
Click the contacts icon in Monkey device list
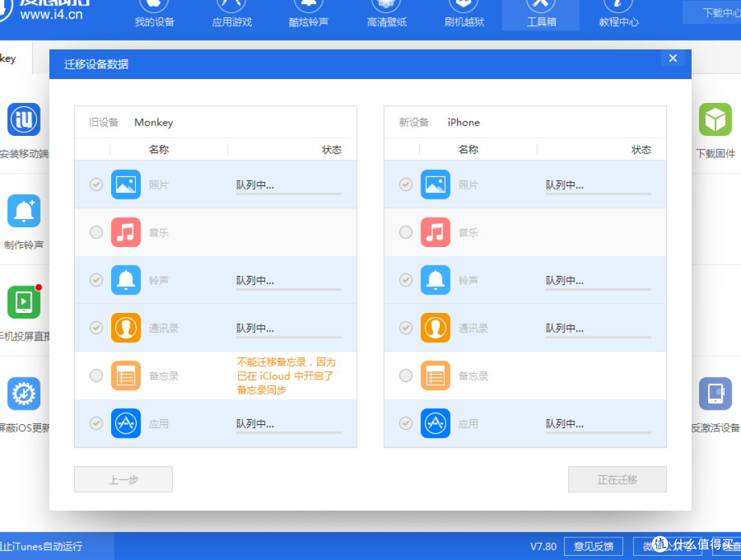[x=126, y=327]
